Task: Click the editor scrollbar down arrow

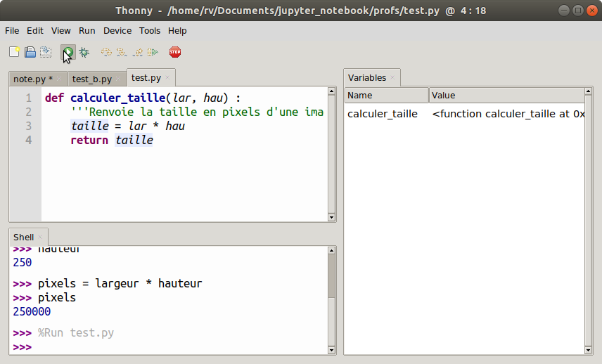Action: pyautogui.click(x=332, y=217)
